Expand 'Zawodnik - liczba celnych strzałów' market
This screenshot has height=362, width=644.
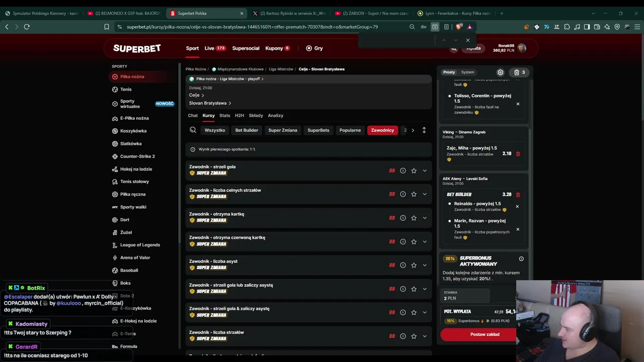(x=425, y=194)
